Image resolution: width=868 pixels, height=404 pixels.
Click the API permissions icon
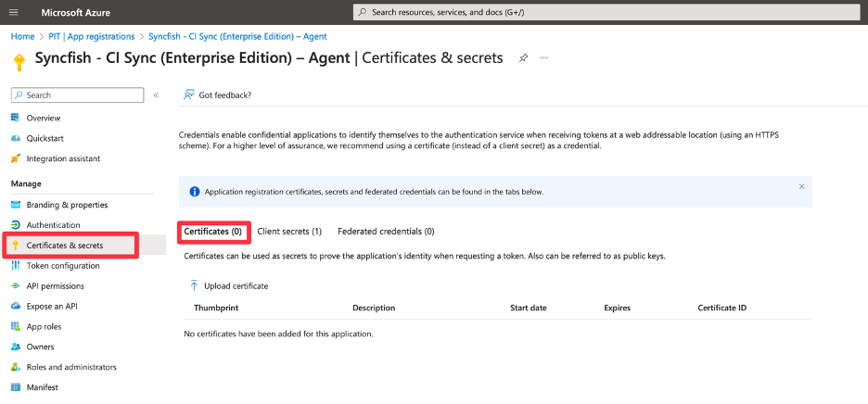(16, 286)
